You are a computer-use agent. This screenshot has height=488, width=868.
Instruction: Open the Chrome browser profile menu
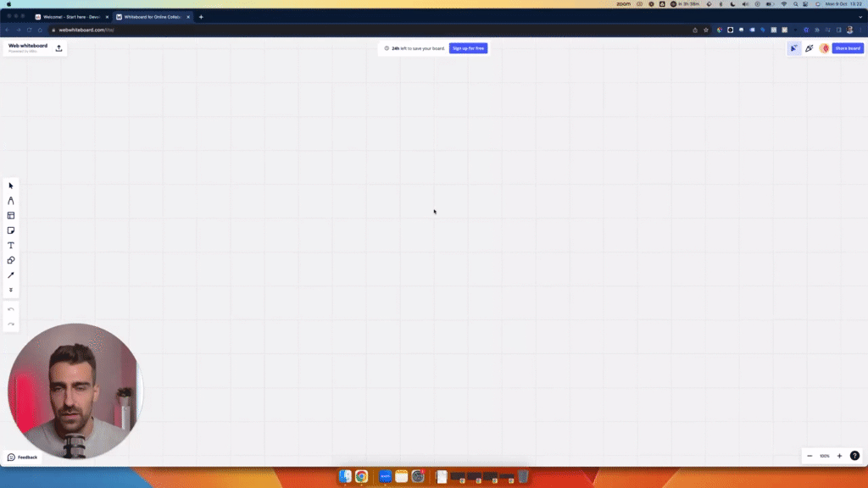click(x=850, y=28)
